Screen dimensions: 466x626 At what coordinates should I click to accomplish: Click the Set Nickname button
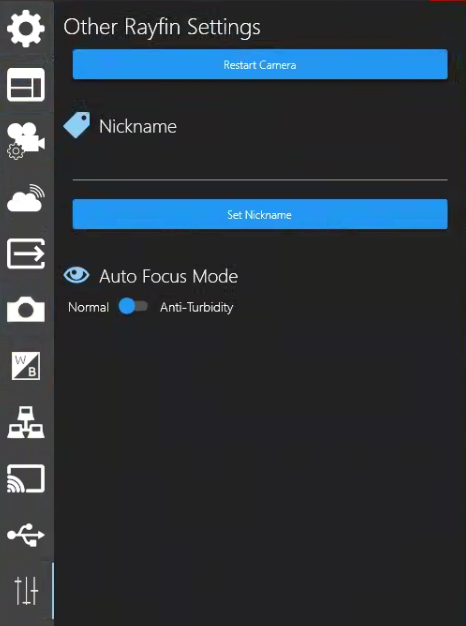(260, 214)
